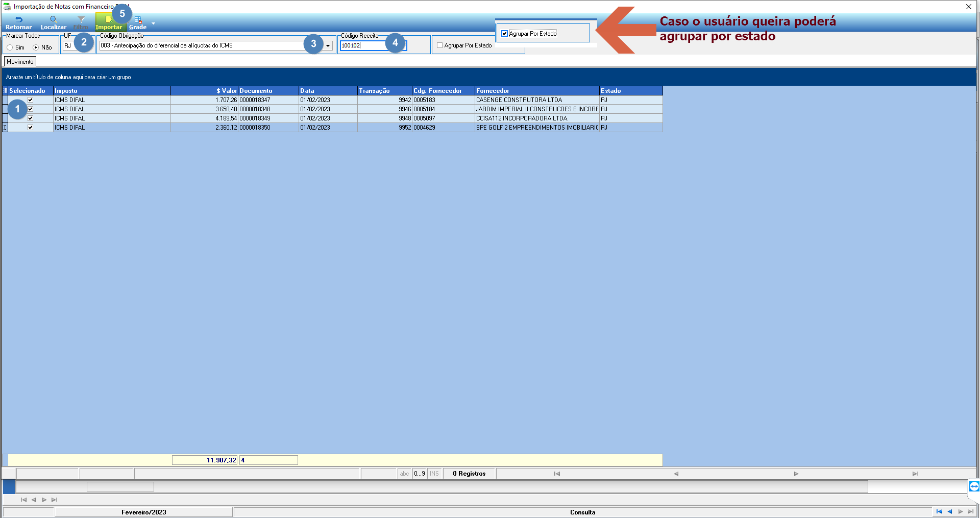Expand the arrow next to Grade
The height and width of the screenshot is (518, 980).
pyautogui.click(x=153, y=23)
